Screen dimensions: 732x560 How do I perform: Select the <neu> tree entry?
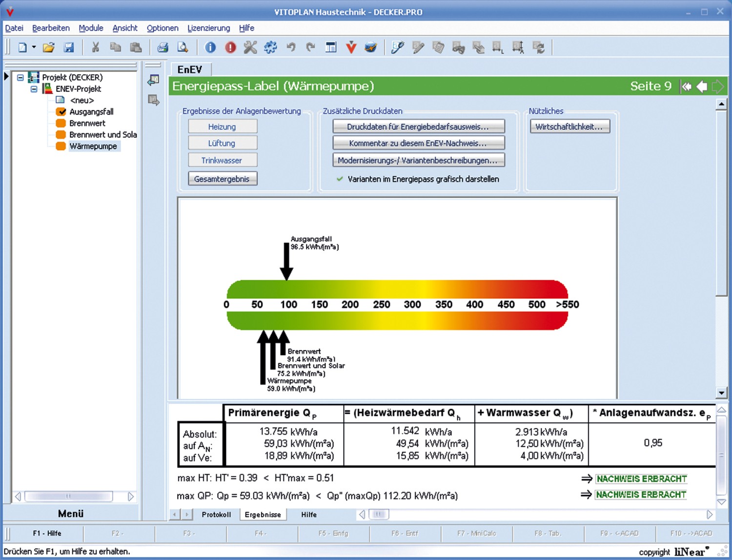click(82, 100)
